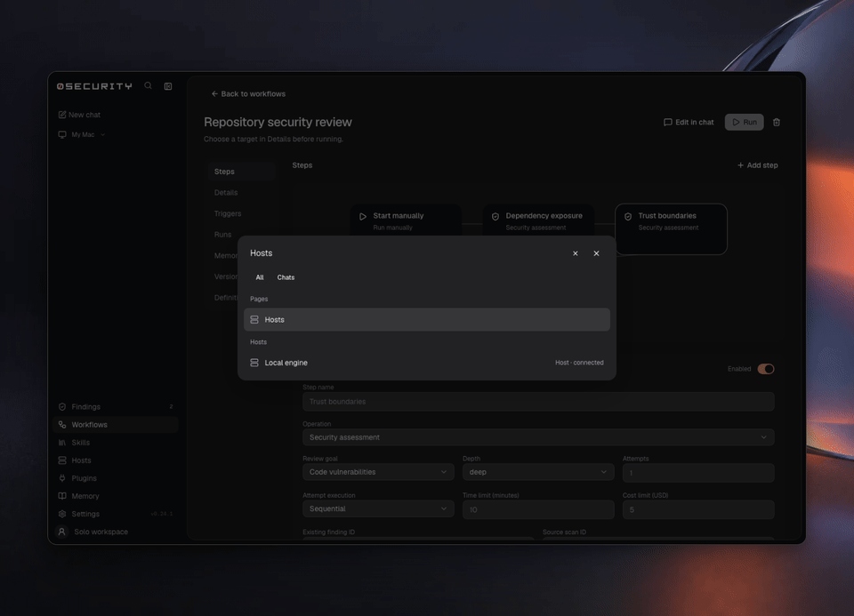This screenshot has width=854, height=616.
Task: Click the Host · connected status text
Action: coord(579,363)
